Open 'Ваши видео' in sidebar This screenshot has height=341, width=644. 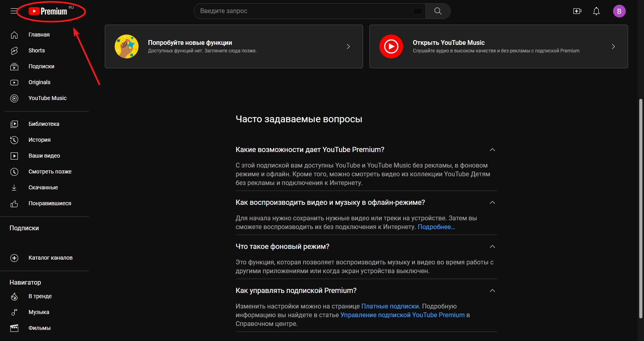44,156
